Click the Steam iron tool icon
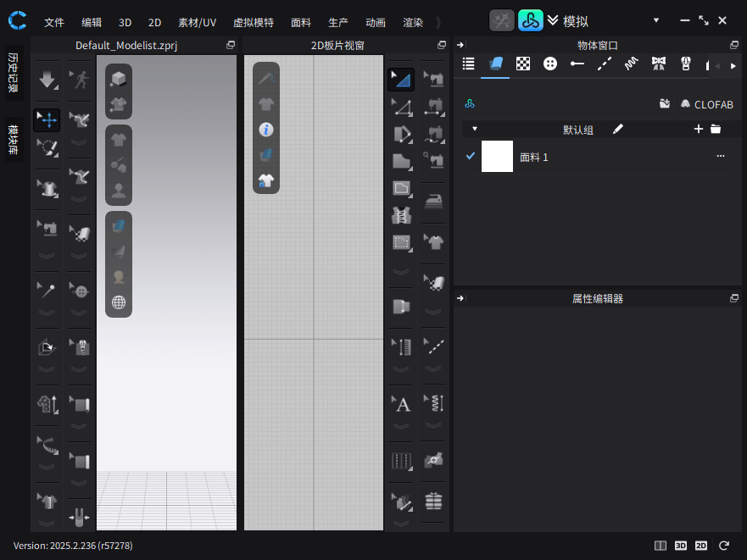This screenshot has width=747, height=560. click(x=434, y=201)
